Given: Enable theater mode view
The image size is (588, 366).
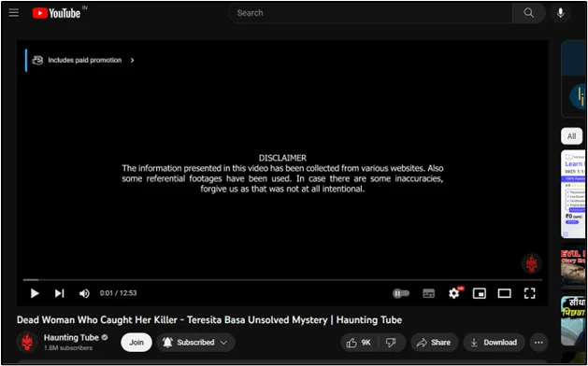Looking at the screenshot, I should (x=505, y=293).
